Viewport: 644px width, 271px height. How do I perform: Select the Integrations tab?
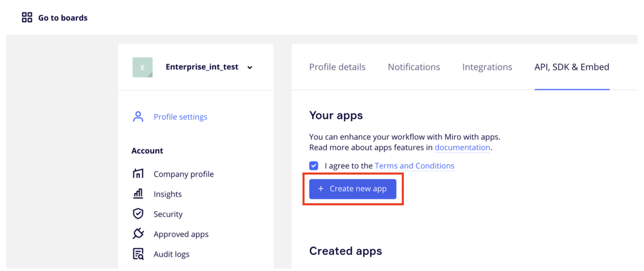487,67
